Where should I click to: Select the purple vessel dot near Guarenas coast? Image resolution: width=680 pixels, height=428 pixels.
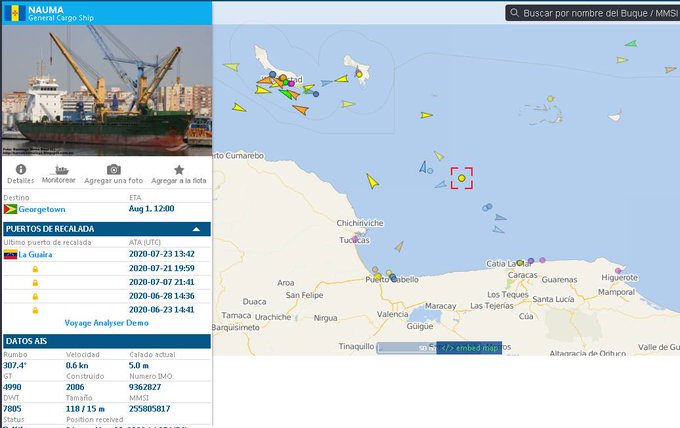542,260
